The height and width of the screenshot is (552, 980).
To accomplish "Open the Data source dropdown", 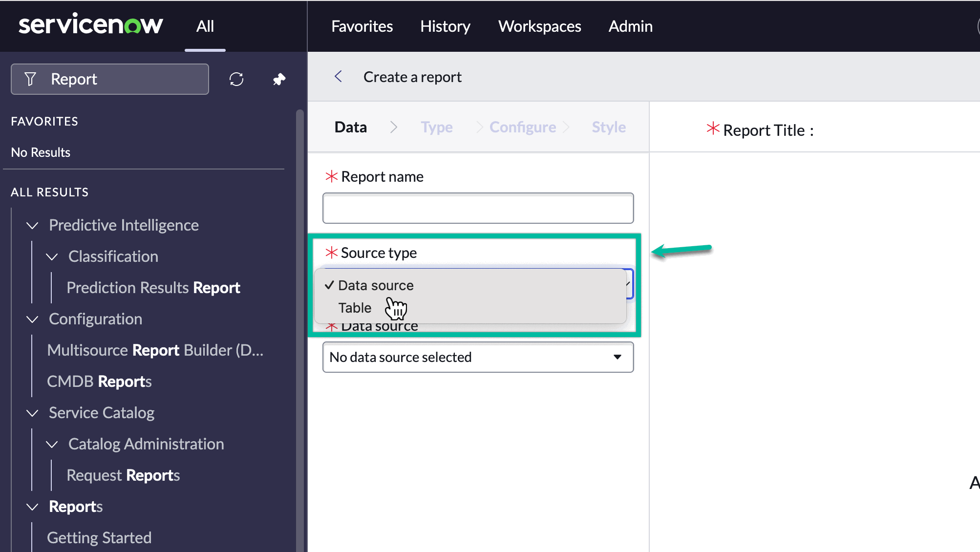I will tap(478, 357).
